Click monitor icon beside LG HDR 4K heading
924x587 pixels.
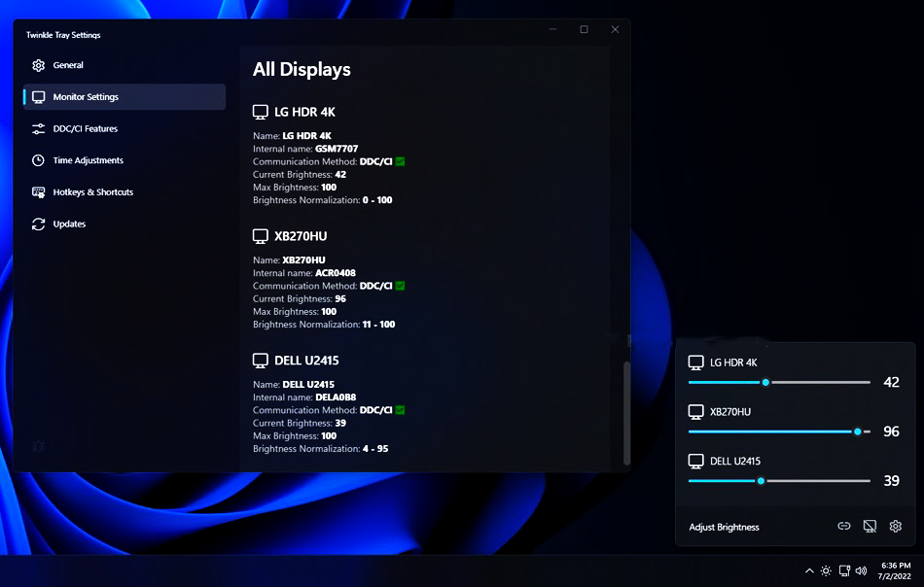(x=261, y=112)
